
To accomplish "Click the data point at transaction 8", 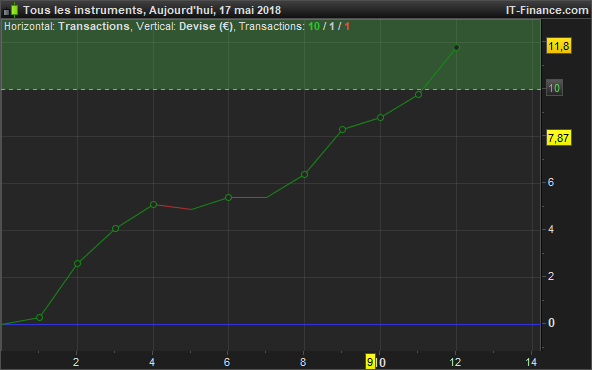I will pos(304,174).
